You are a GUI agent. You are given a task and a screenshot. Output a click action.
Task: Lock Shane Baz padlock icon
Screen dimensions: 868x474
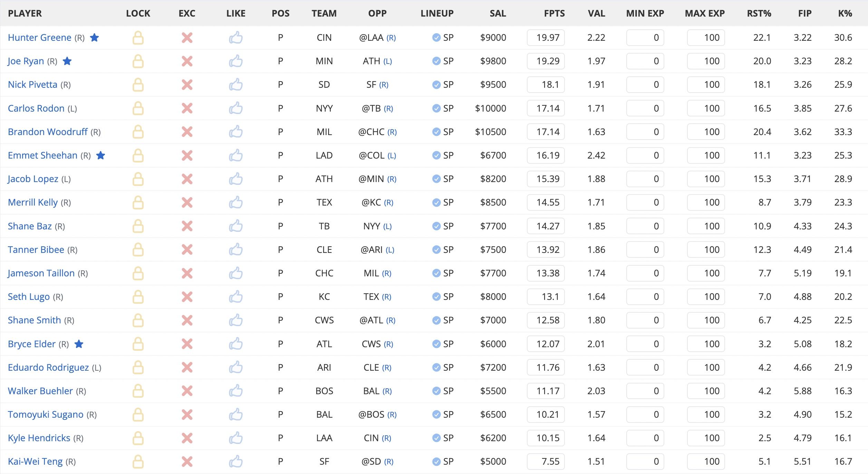(x=138, y=226)
